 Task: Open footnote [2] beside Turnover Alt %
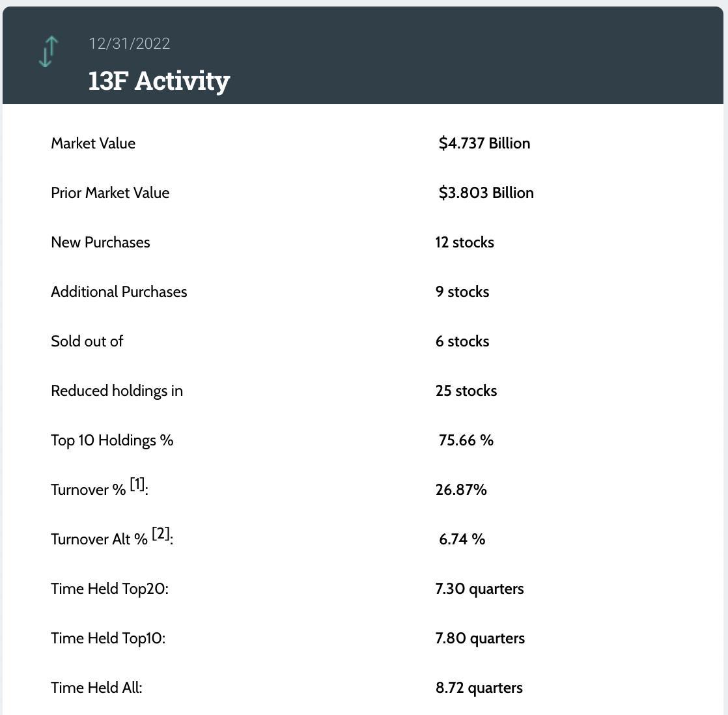[x=161, y=533]
